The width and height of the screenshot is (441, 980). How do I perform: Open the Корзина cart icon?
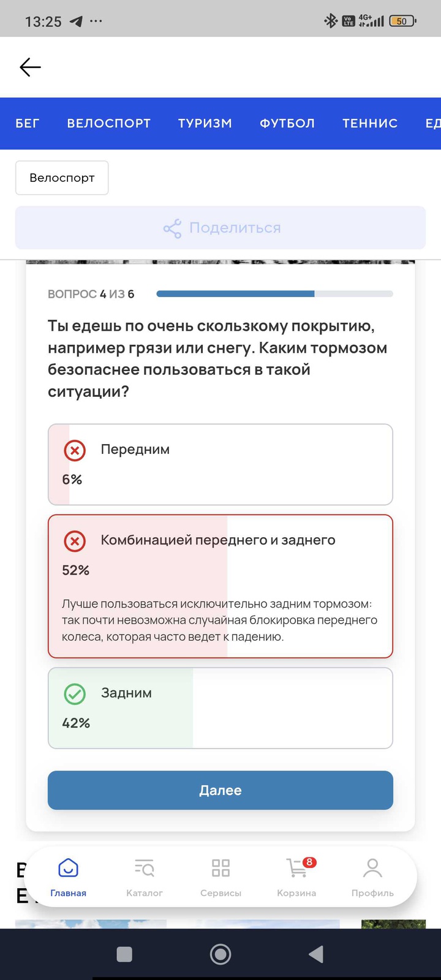coord(297,868)
